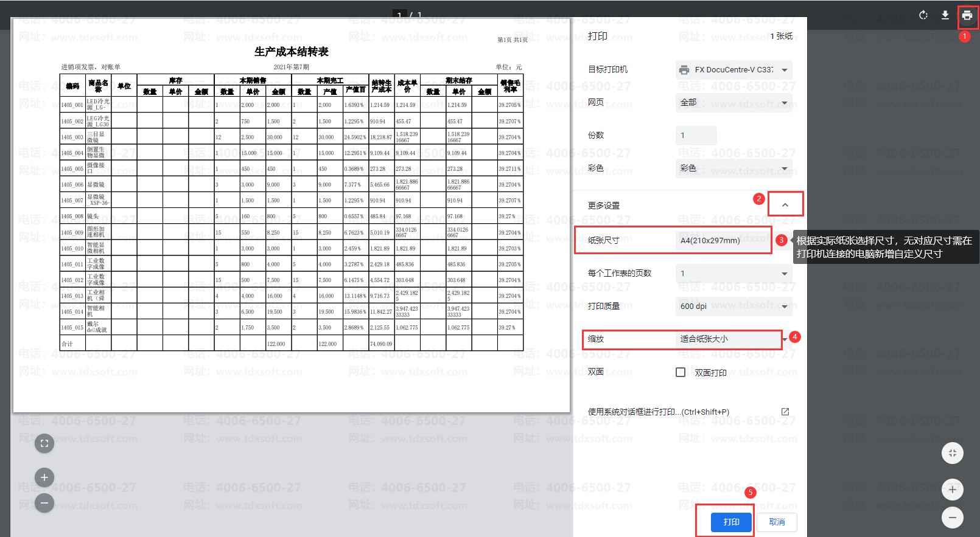Collapse the 更多设置 section
This screenshot has height=537, width=980.
coord(785,205)
